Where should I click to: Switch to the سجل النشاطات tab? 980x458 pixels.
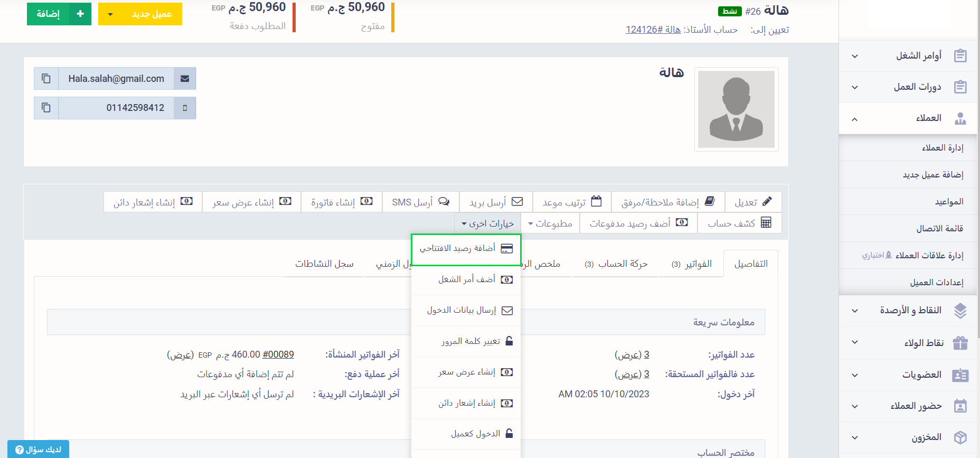click(x=324, y=264)
